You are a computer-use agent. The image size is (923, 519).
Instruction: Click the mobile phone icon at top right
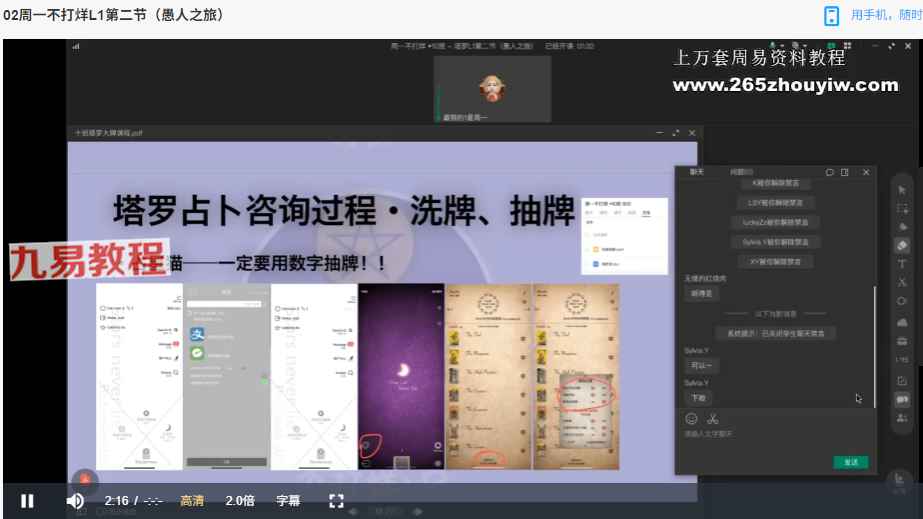pyautogui.click(x=831, y=15)
